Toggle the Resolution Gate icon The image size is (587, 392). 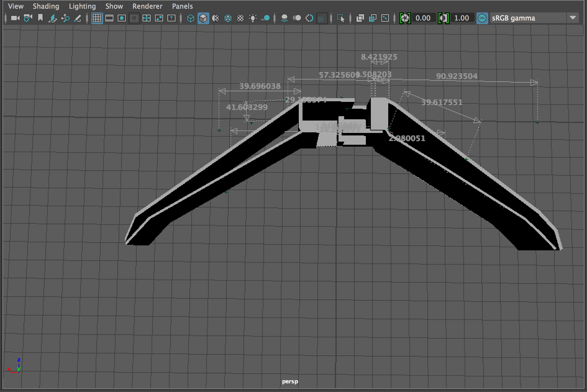pos(122,18)
